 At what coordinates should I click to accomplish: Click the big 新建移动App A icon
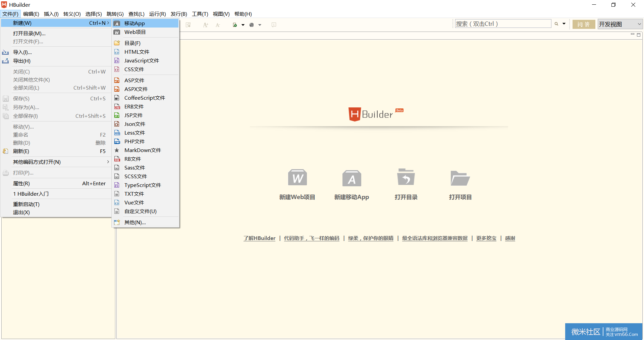click(x=352, y=178)
